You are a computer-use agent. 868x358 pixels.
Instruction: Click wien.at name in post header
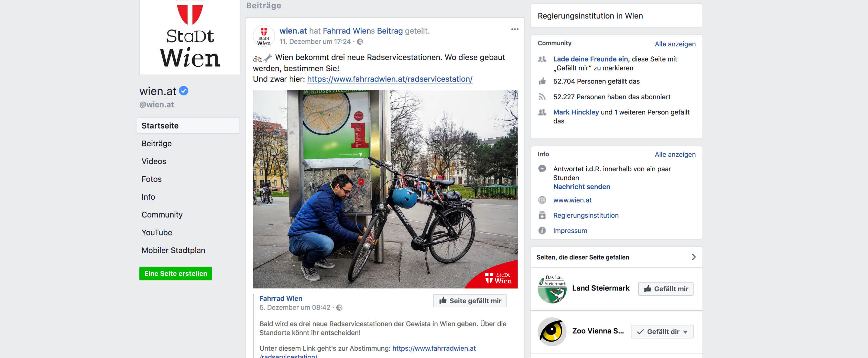[x=293, y=31]
